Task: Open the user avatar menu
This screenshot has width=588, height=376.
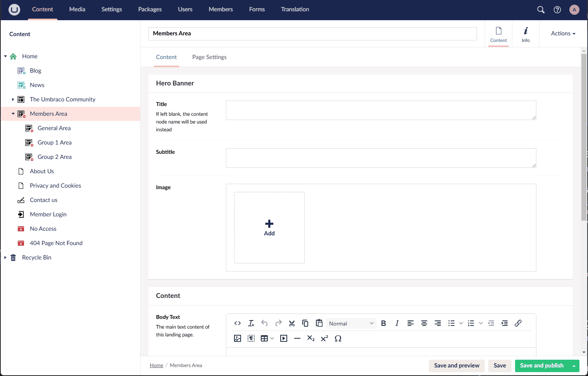Action: coord(574,10)
